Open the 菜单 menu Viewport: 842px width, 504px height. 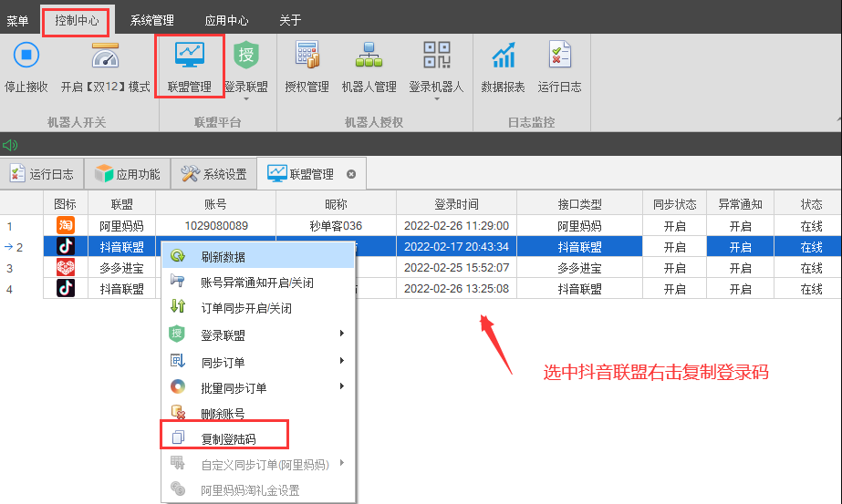(17, 20)
